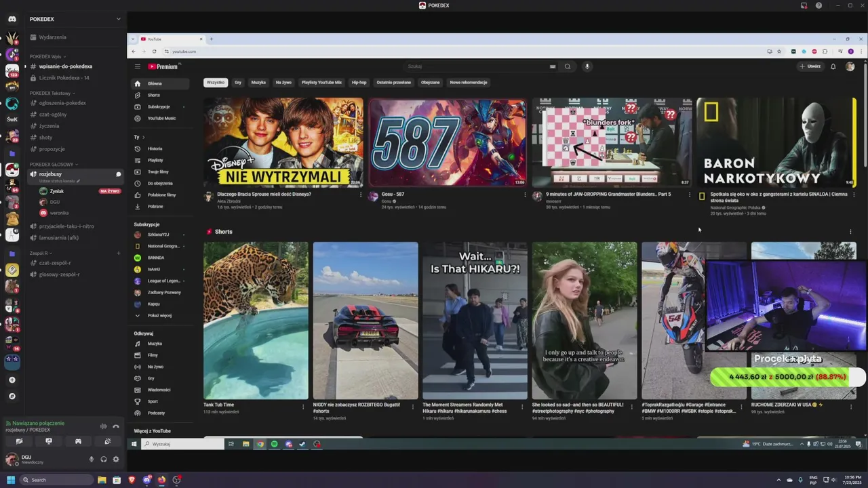Expand Pokaż więcej in streamed subscriptions list

point(159,315)
